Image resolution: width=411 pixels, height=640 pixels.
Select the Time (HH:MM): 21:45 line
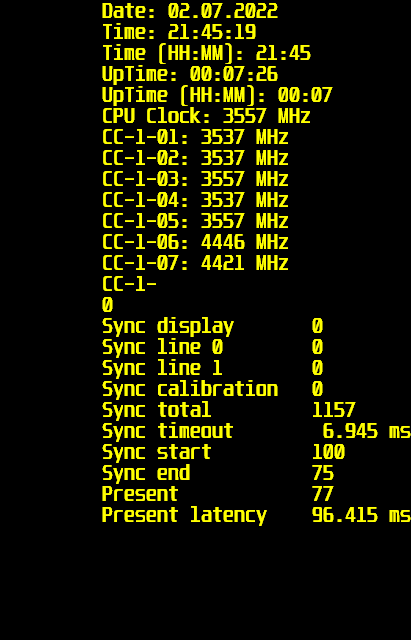coord(206,53)
